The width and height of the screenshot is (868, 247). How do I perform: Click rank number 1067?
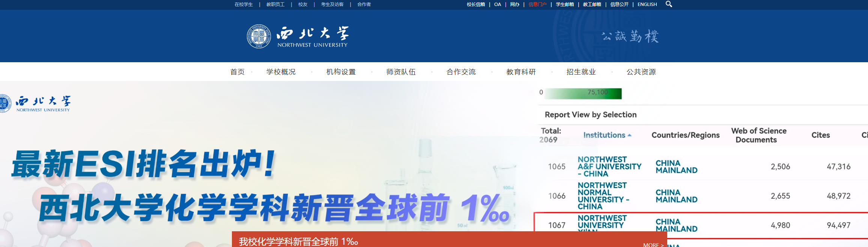tap(557, 225)
